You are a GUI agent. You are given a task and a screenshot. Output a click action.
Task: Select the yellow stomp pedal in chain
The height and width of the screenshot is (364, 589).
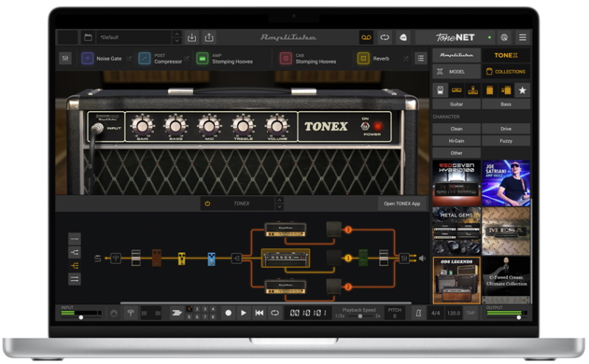[181, 258]
